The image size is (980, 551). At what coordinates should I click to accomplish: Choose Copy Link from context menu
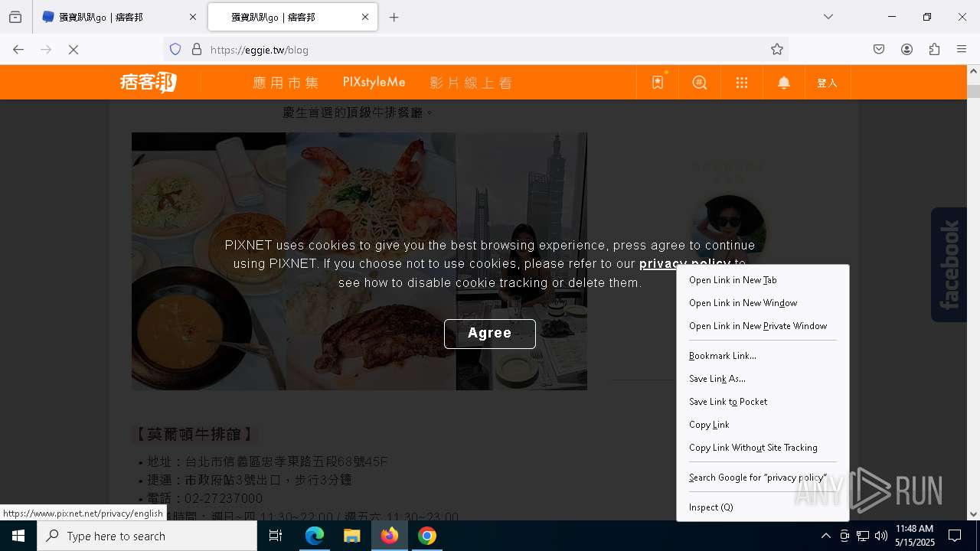[x=763, y=425]
